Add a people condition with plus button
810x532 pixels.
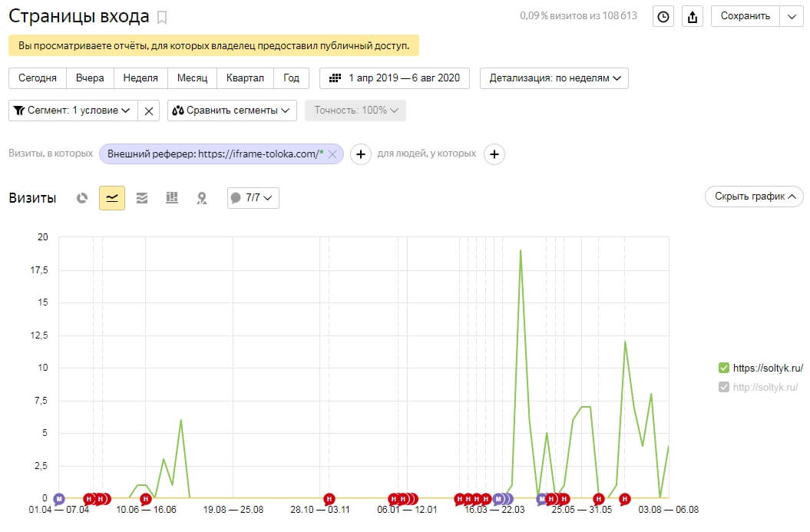tap(494, 154)
